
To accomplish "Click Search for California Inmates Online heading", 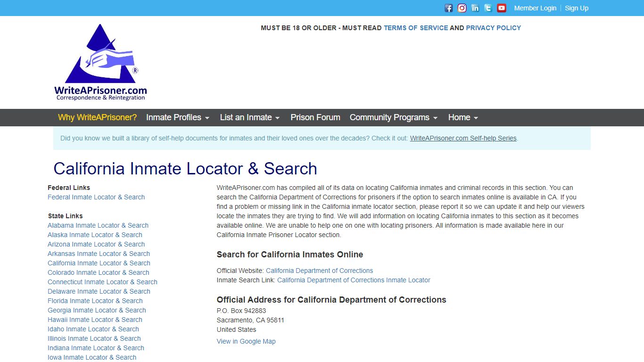I will click(x=290, y=255).
